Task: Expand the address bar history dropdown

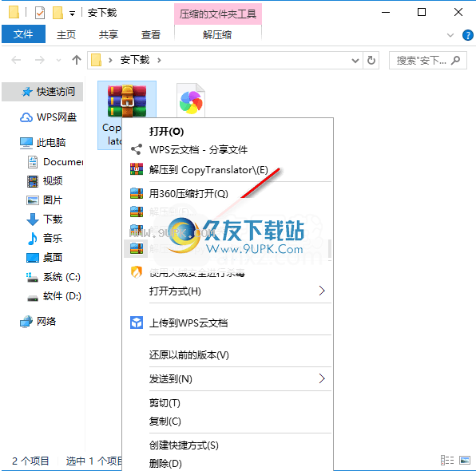Action: [355, 61]
